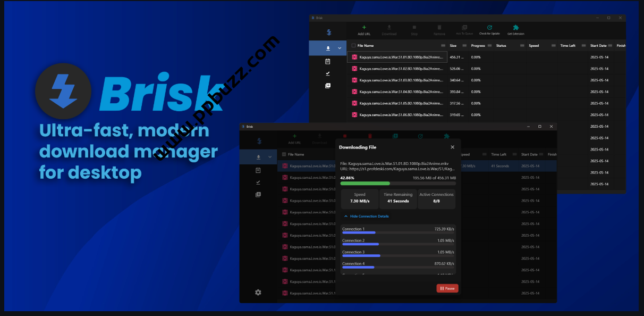Pause the active download
Image resolution: width=644 pixels, height=316 pixels.
click(x=447, y=288)
